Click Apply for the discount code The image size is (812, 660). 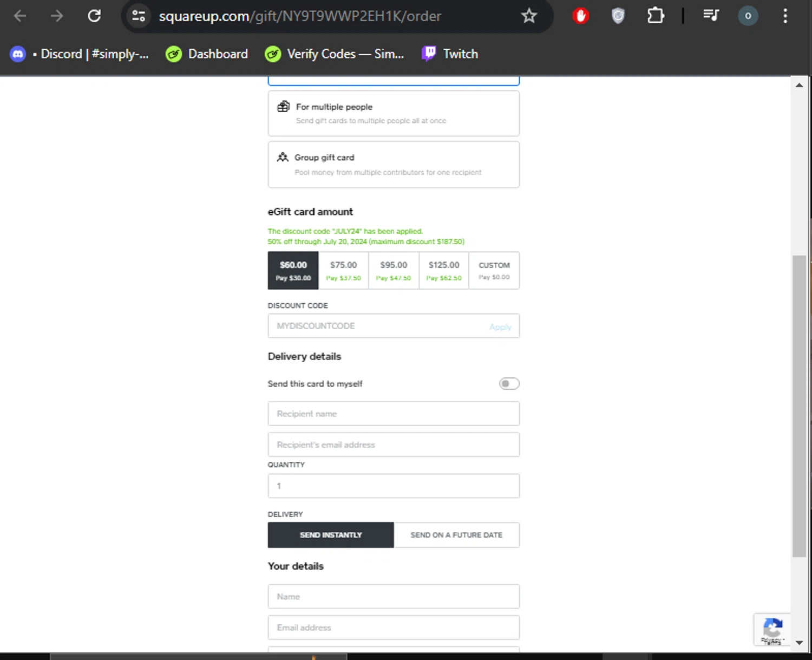[x=500, y=327]
